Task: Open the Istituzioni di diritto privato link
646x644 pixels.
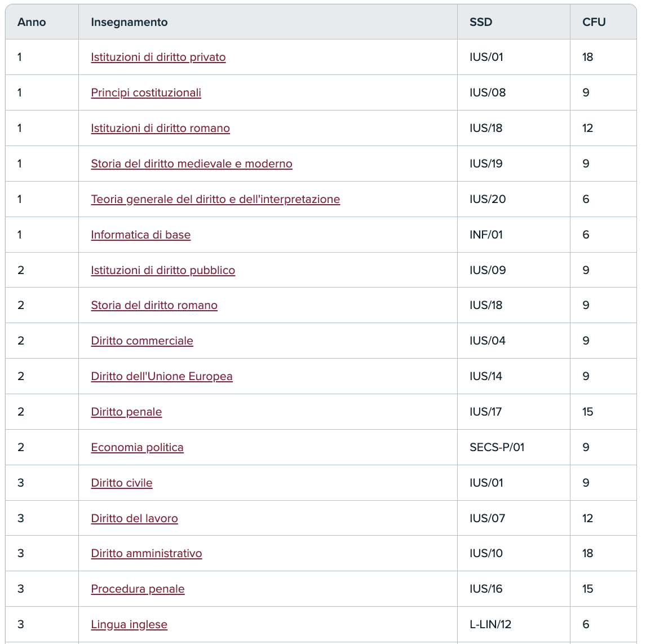Action: click(158, 57)
